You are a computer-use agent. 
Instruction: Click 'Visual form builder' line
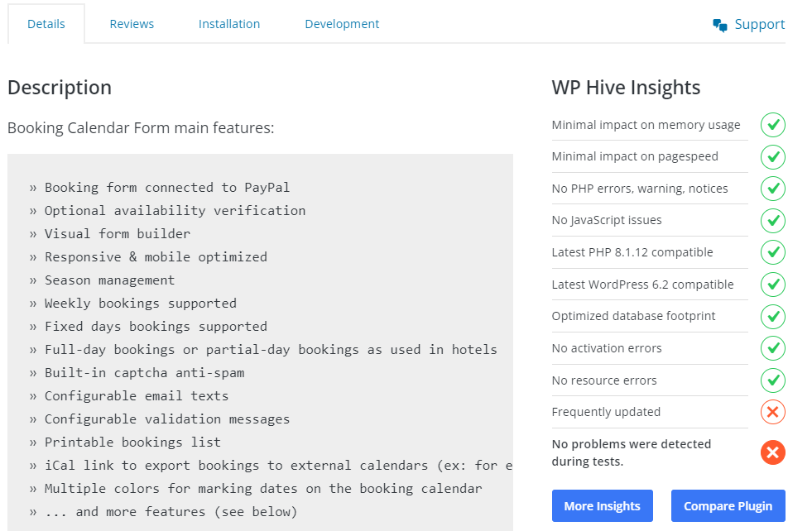[110, 234]
